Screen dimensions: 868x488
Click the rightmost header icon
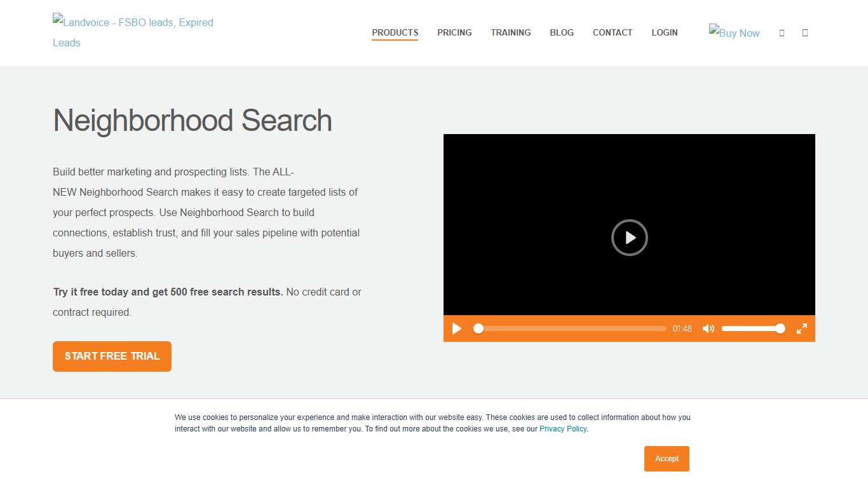(804, 32)
